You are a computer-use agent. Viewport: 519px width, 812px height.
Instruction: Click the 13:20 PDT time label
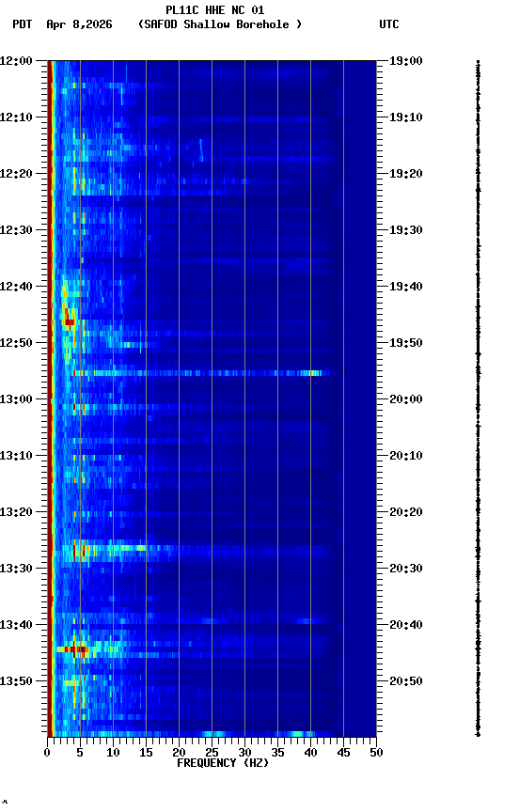click(x=16, y=513)
